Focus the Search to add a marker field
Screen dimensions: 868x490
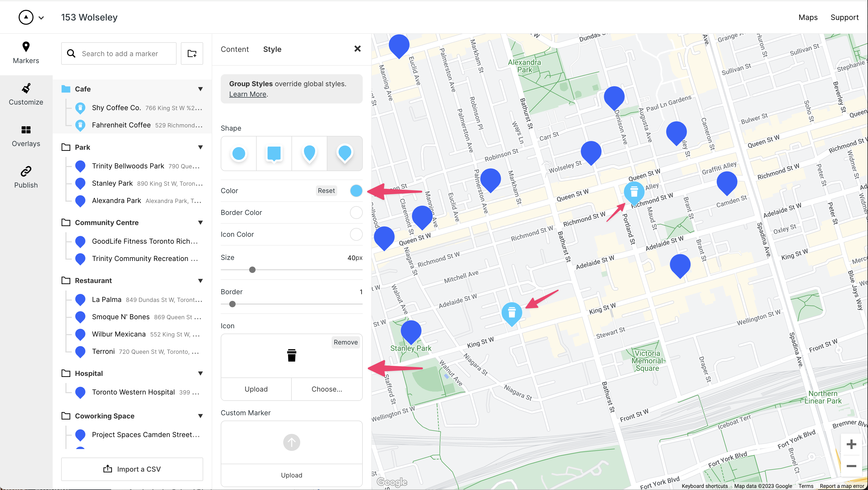(x=119, y=53)
